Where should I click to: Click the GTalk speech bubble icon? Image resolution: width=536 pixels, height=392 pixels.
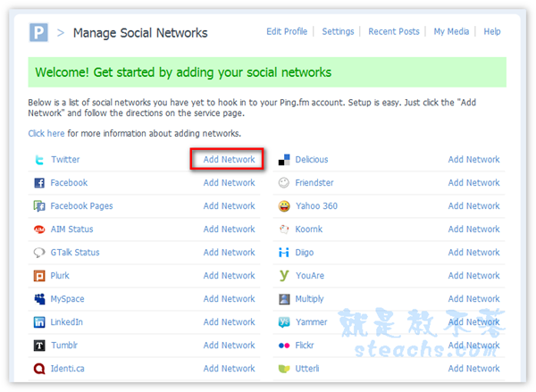point(39,253)
